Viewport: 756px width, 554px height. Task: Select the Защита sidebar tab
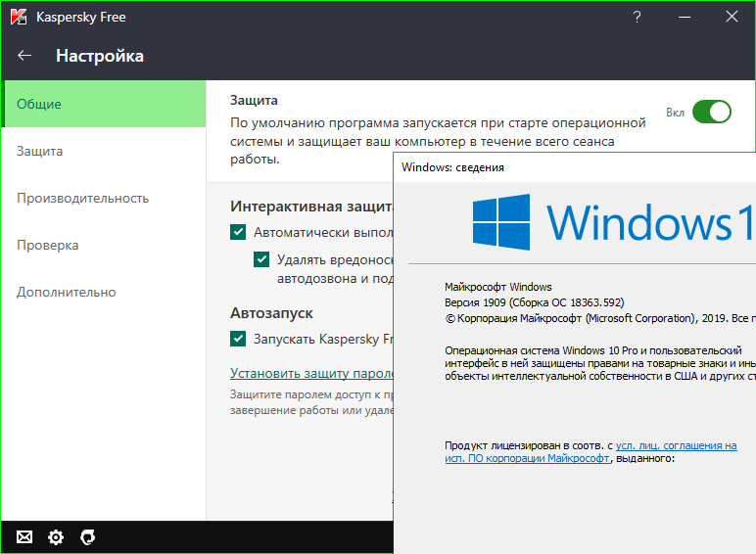coord(104,151)
